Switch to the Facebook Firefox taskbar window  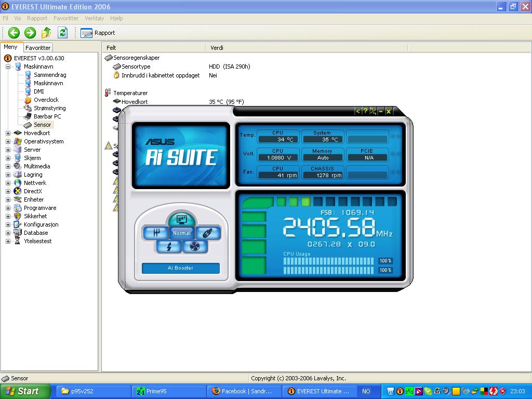(244, 391)
